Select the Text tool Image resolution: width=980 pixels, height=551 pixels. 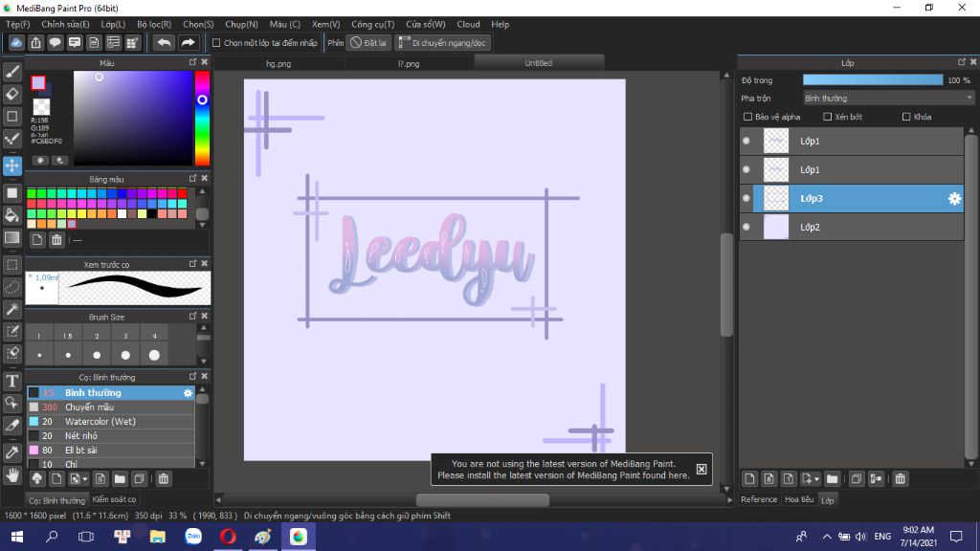point(11,381)
